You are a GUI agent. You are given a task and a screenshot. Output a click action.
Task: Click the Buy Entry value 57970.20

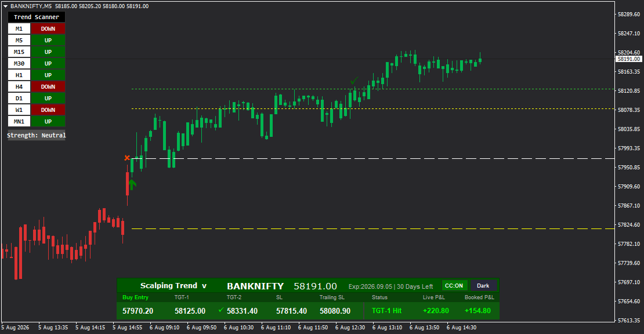(x=138, y=311)
